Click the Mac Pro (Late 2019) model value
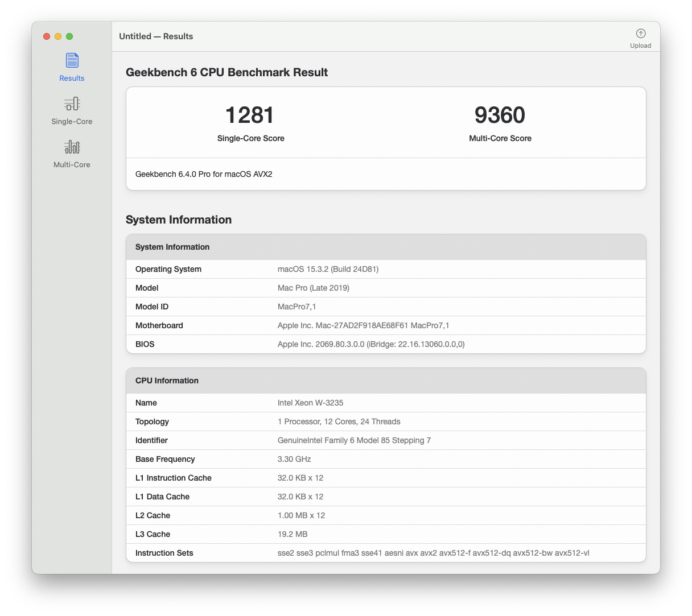This screenshot has width=692, height=616. [313, 288]
